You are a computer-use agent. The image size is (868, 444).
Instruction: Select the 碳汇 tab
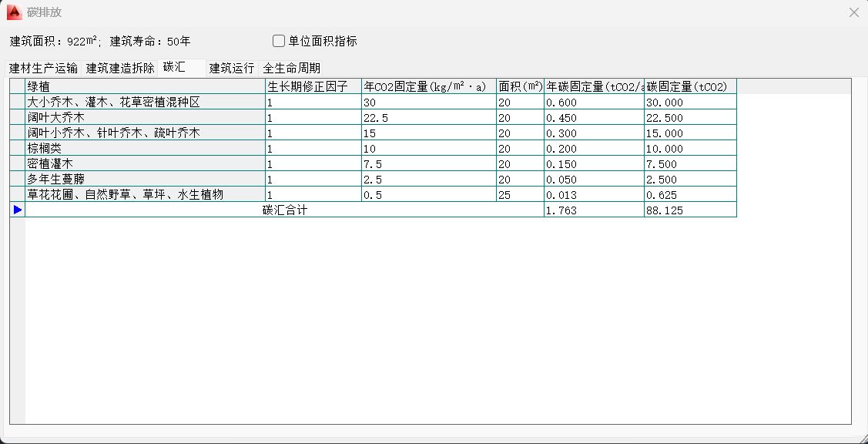point(174,67)
